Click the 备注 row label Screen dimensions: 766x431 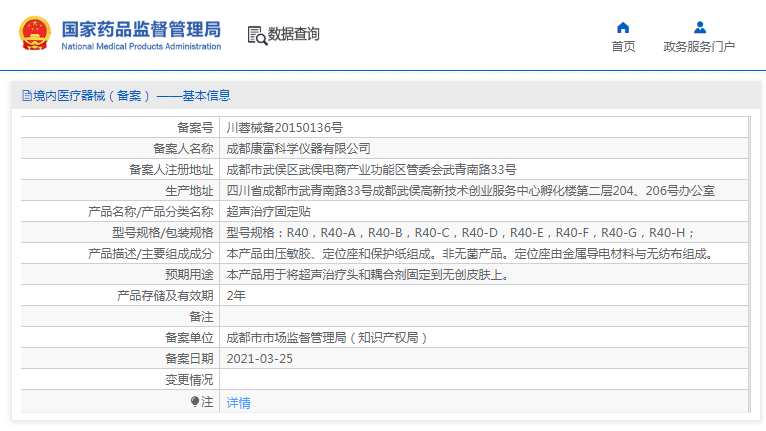pos(201,317)
